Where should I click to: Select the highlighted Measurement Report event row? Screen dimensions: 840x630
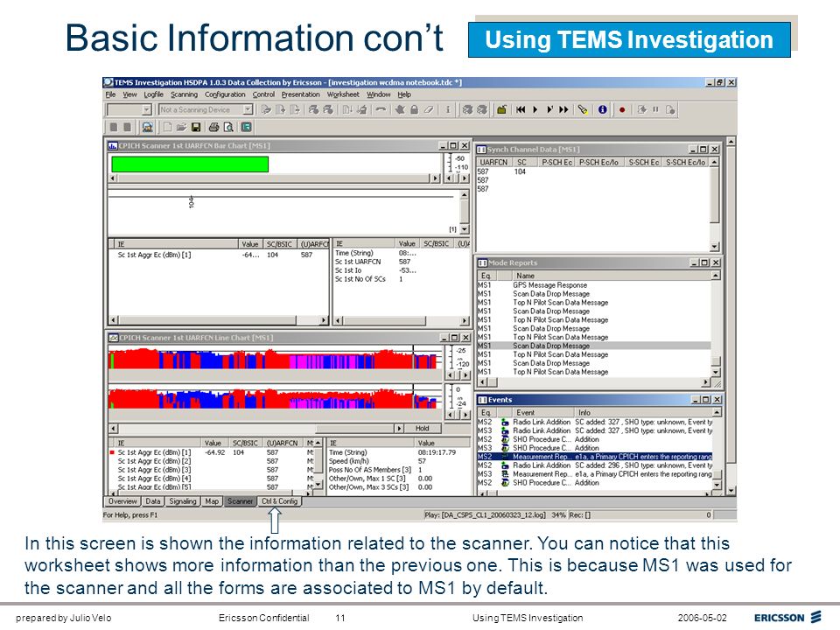click(x=595, y=457)
